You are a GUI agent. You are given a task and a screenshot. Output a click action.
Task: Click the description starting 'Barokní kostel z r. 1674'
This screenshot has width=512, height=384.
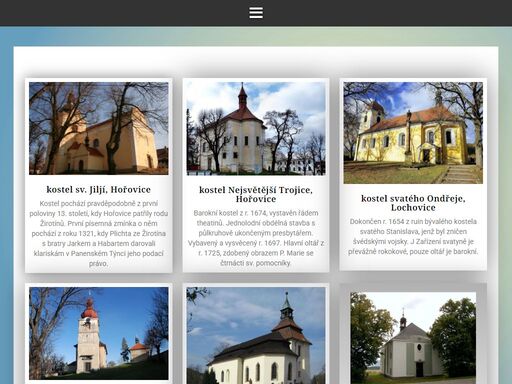pyautogui.click(x=256, y=238)
